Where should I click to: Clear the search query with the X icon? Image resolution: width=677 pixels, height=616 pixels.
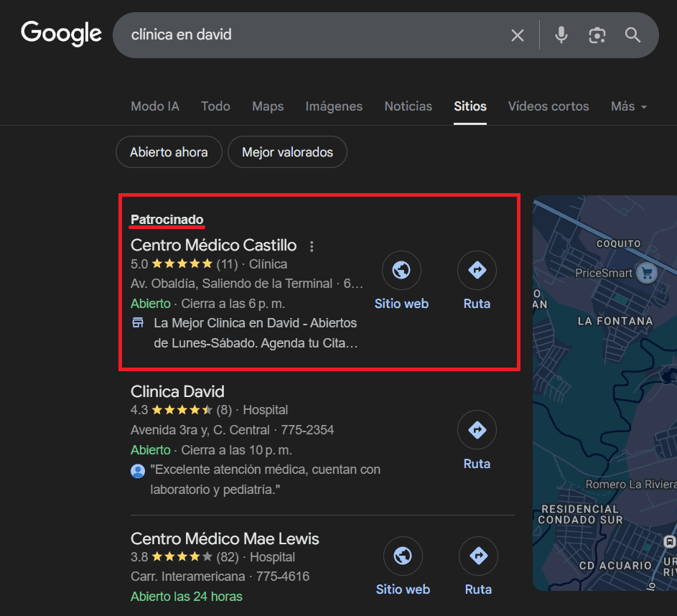tap(518, 34)
